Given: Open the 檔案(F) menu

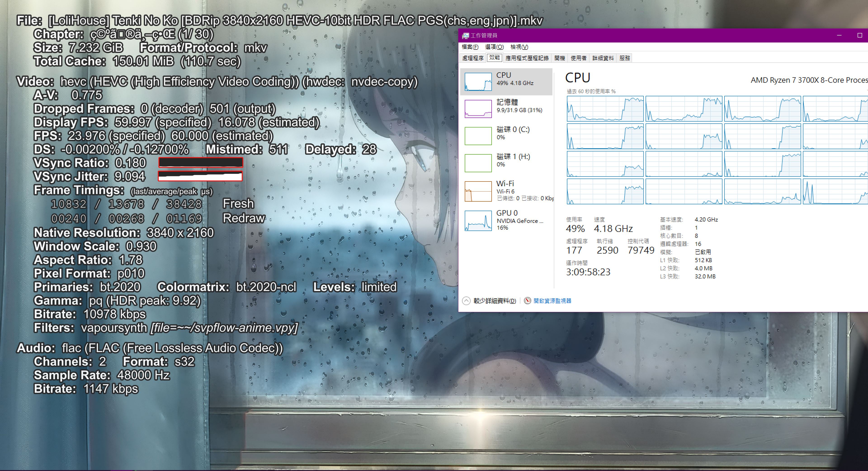Looking at the screenshot, I should [470, 47].
